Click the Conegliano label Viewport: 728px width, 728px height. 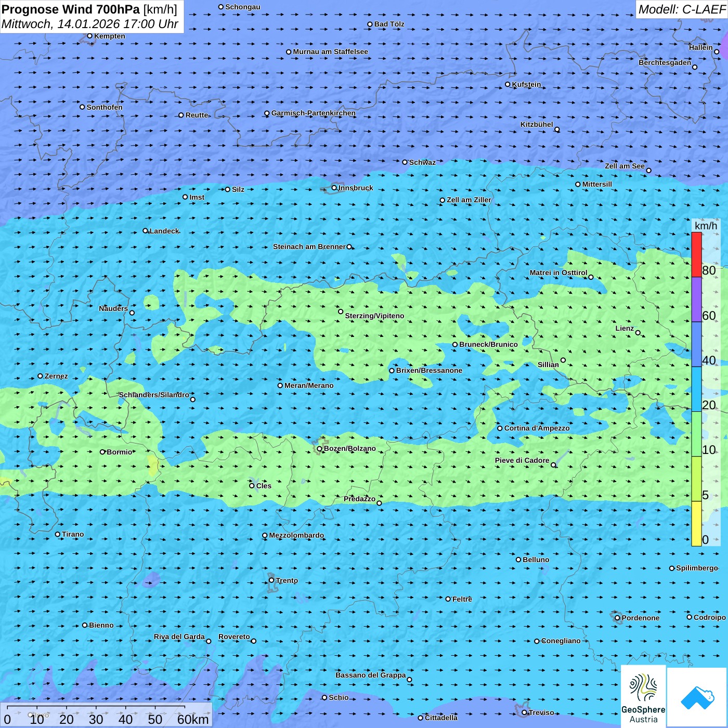561,641
